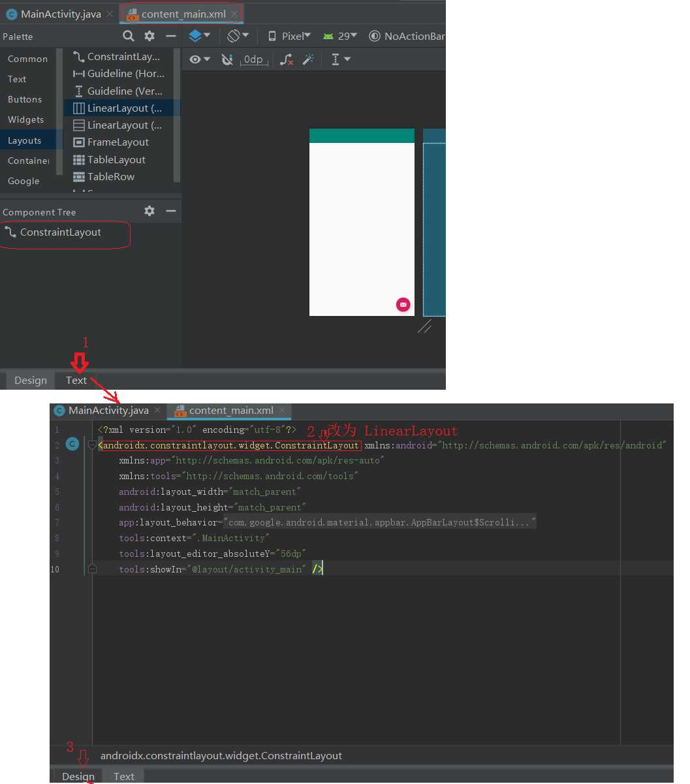This screenshot has width=690, height=784.
Task: Open the Palette search icon
Action: pos(128,36)
